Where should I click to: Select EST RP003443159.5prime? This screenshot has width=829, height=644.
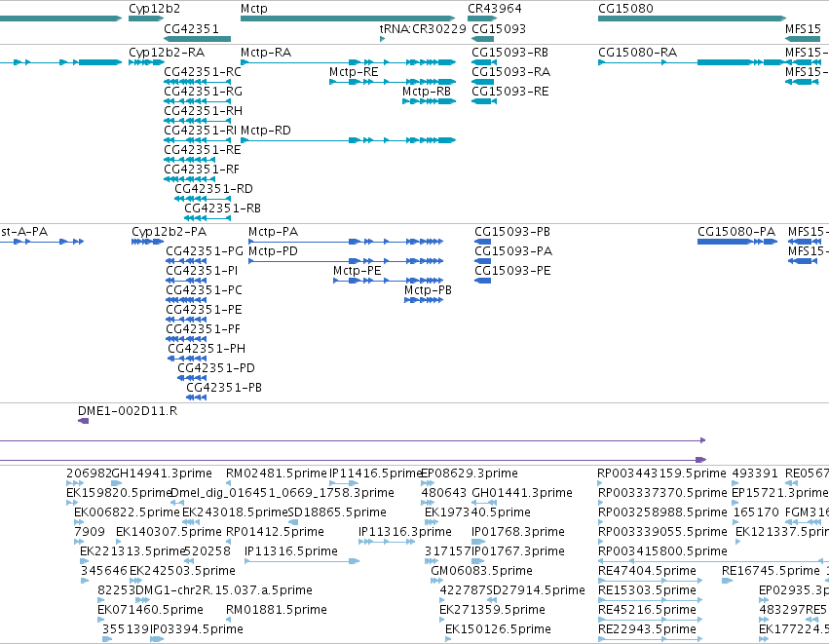tap(661, 474)
